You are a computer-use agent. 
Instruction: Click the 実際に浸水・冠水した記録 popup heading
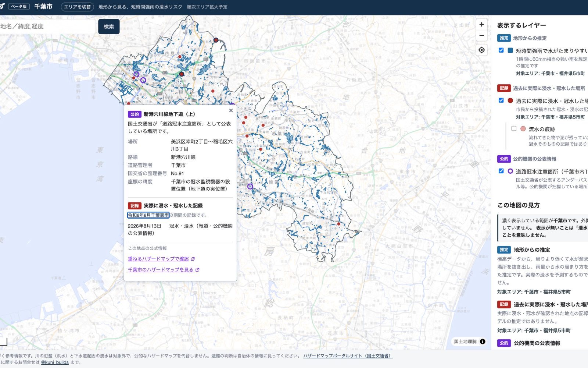173,206
